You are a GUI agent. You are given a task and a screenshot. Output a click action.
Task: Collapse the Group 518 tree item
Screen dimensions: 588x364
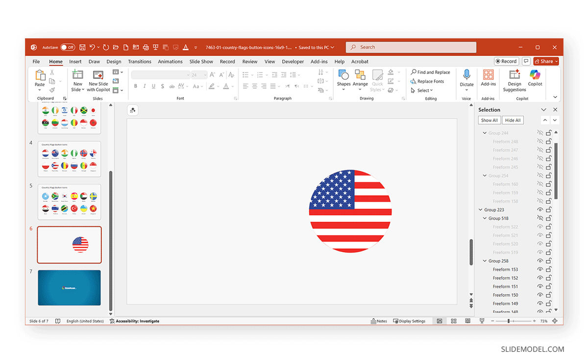point(484,218)
